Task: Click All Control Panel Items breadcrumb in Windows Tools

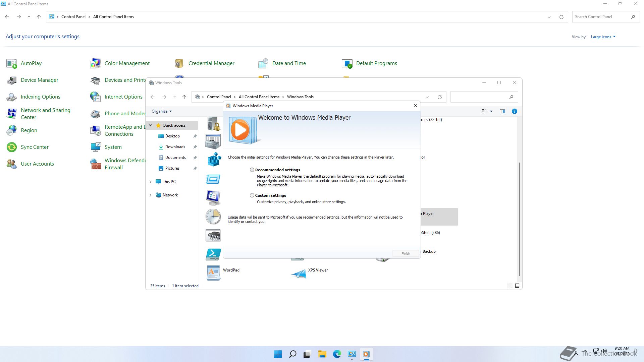Action: (x=259, y=97)
